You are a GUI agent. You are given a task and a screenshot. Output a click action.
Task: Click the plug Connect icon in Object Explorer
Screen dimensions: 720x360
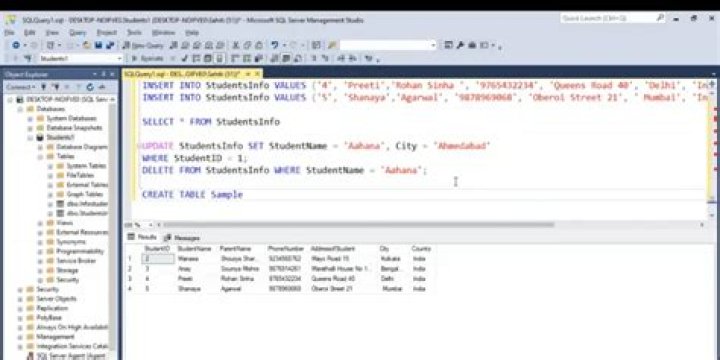[x=44, y=87]
